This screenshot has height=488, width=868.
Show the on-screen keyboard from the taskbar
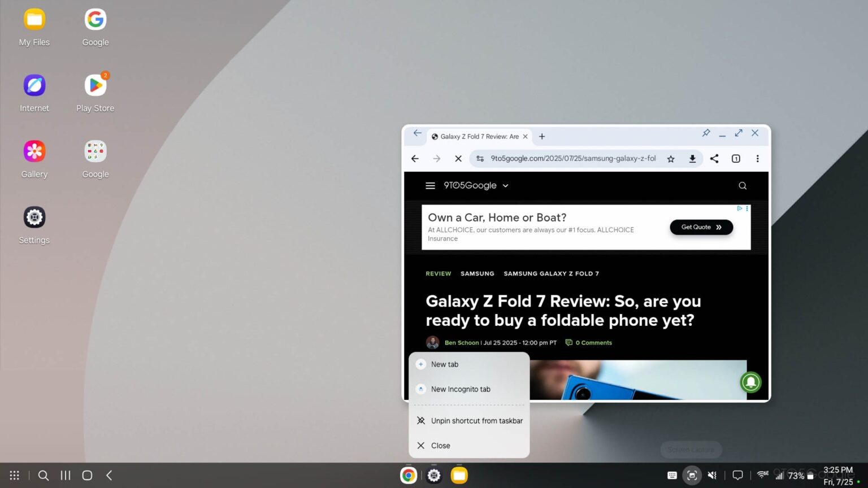(672, 475)
